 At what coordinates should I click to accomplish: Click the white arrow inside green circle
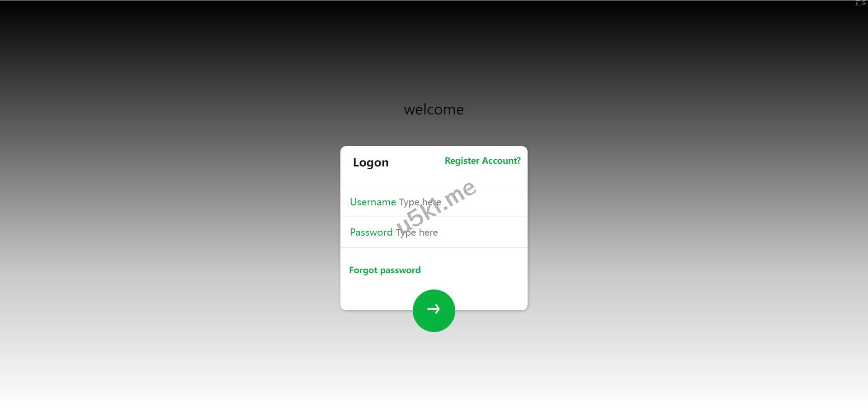(434, 309)
